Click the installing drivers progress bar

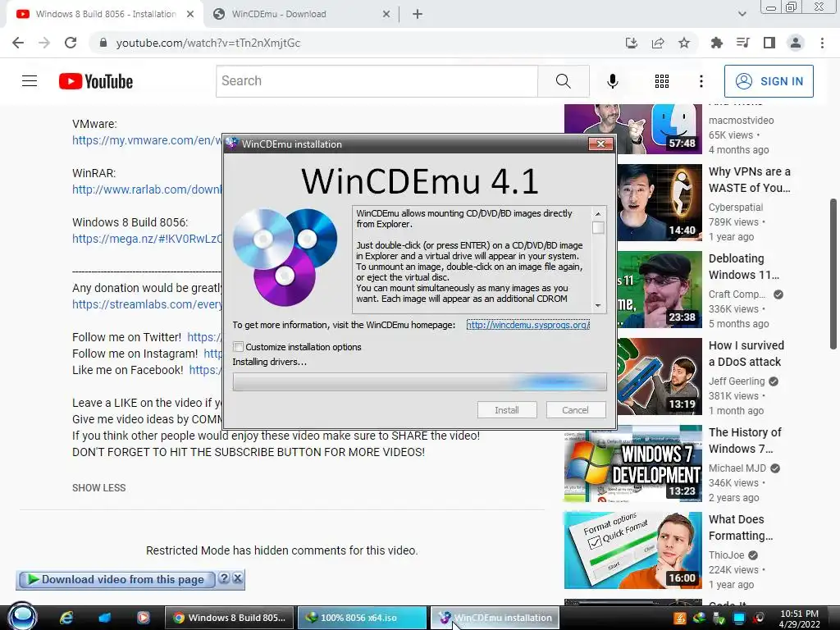pyautogui.click(x=420, y=382)
